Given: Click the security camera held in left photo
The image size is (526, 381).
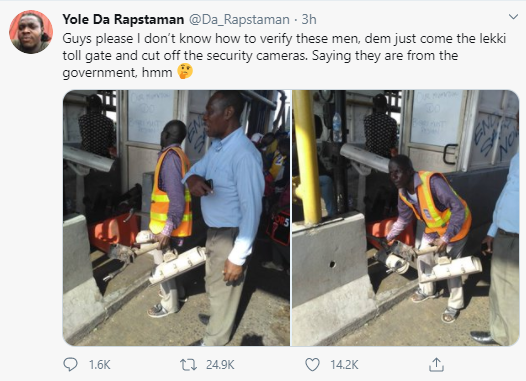Looking at the screenshot, I should click(x=177, y=265).
